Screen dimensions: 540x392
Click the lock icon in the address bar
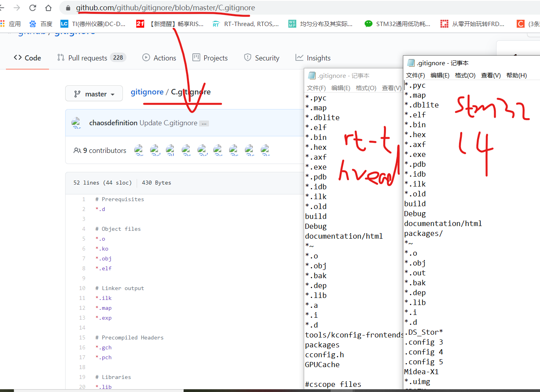coord(68,8)
